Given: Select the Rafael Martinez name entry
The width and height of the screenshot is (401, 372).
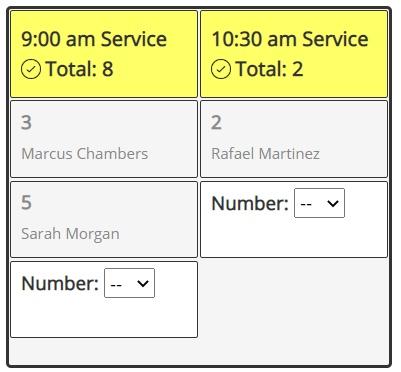Looking at the screenshot, I should [265, 154].
